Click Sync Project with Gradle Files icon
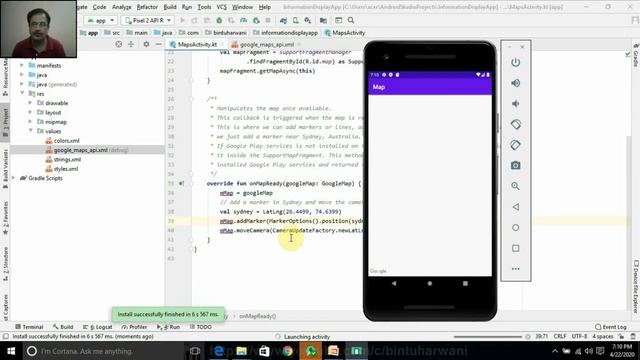Screen dimensions: 640x360 (283, 20)
